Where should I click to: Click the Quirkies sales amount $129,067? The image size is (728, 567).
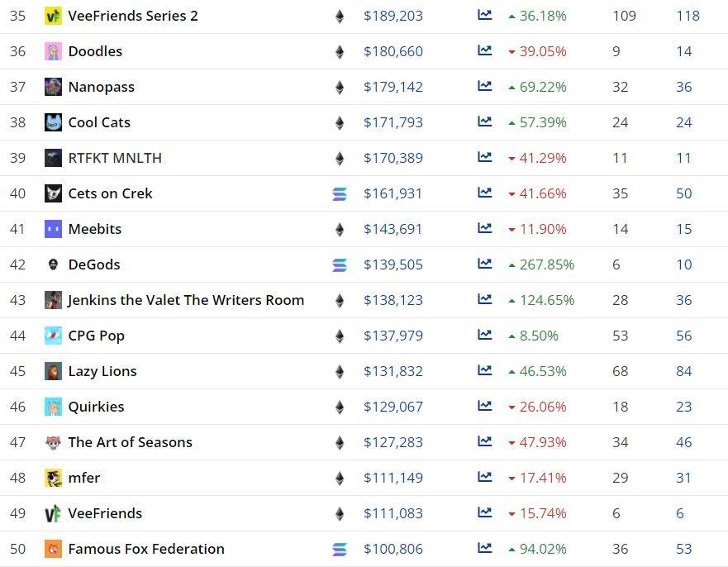pos(393,407)
